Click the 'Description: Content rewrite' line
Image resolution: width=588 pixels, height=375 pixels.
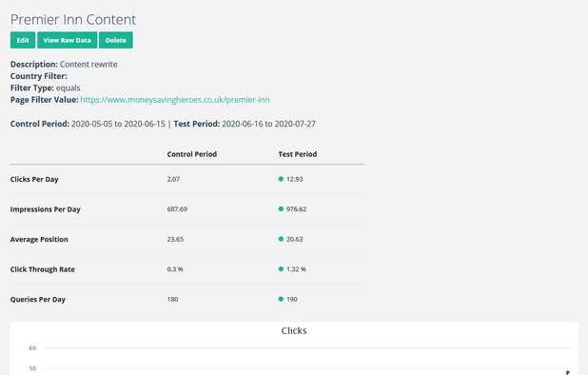pos(64,64)
